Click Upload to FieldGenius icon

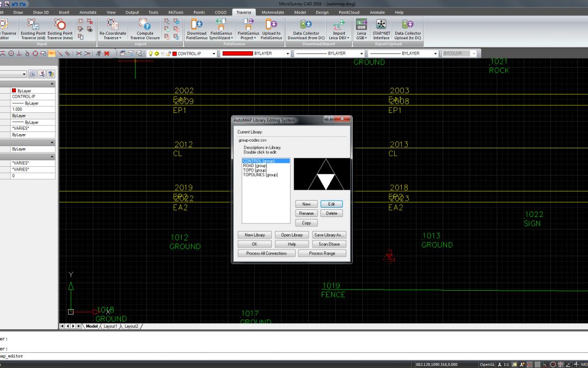pos(271,24)
